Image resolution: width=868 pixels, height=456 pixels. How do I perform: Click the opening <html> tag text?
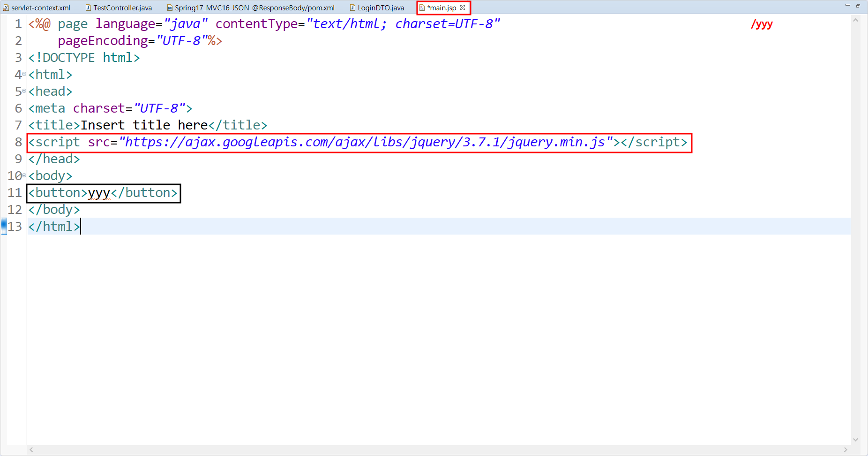[x=50, y=75]
